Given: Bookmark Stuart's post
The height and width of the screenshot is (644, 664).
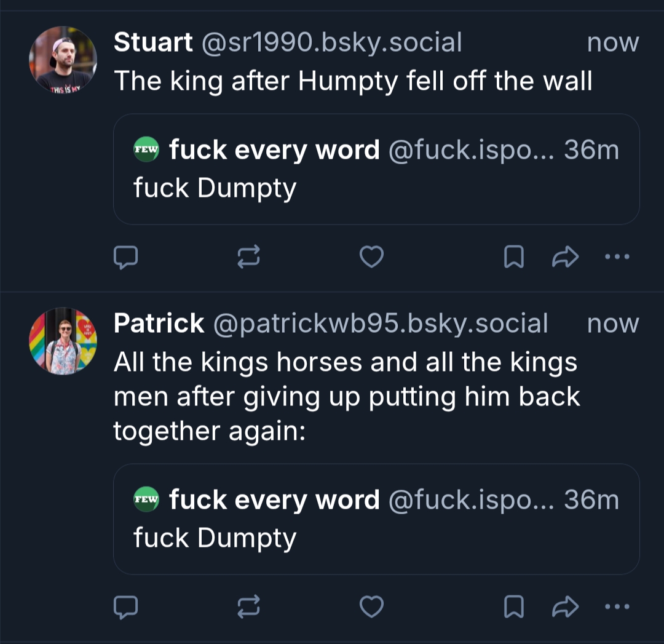Looking at the screenshot, I should pos(513,257).
